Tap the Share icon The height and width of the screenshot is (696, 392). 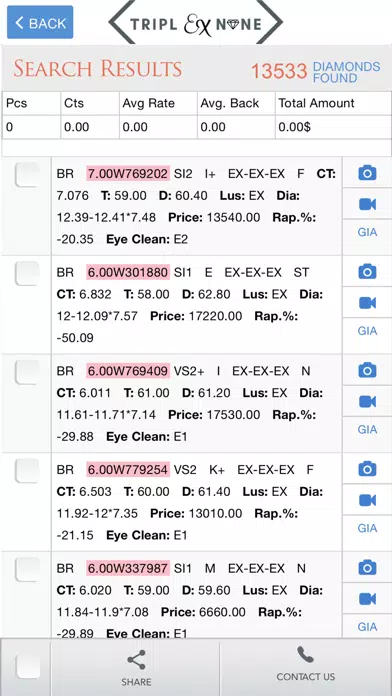tap(136, 660)
